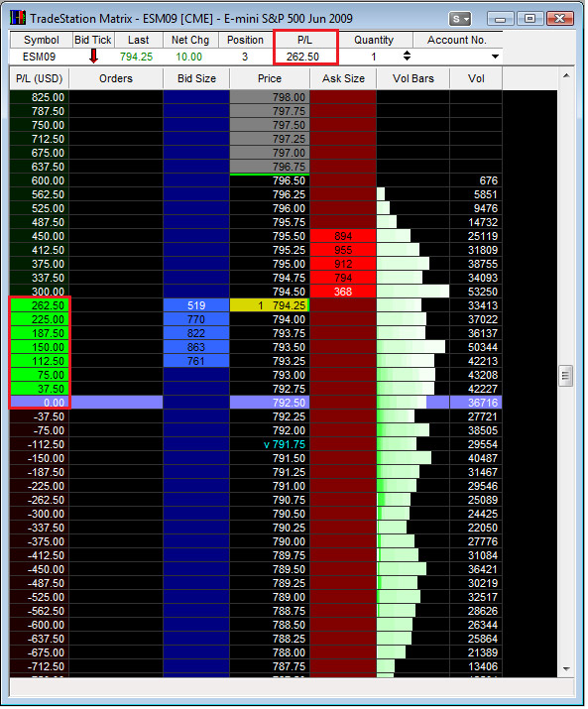Viewport: 588px width, 709px height.
Task: Click the Vol column header
Action: click(x=476, y=78)
